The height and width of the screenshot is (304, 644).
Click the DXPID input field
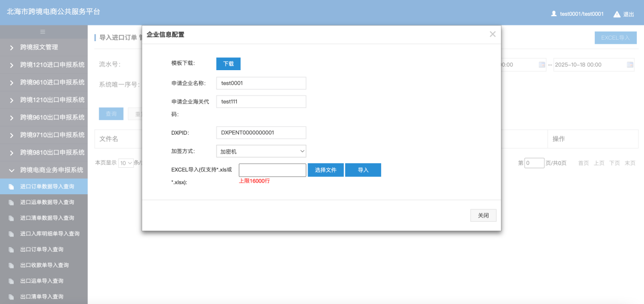[x=261, y=133]
